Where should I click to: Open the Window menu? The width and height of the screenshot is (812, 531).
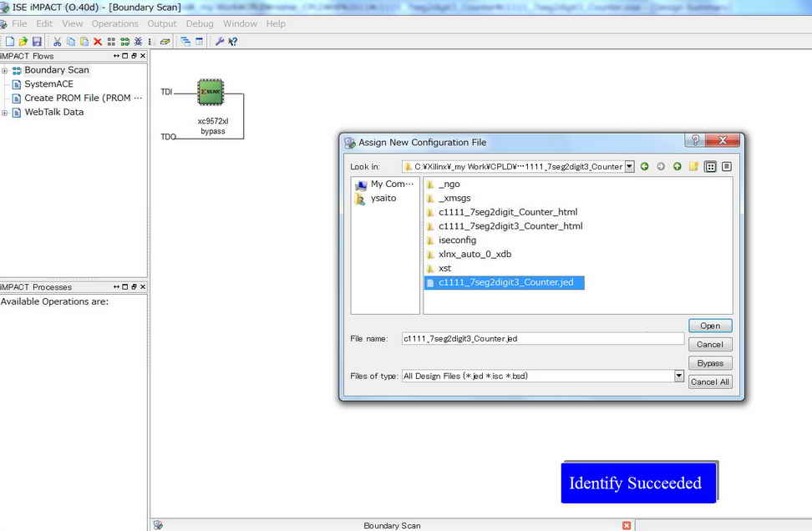click(x=241, y=24)
